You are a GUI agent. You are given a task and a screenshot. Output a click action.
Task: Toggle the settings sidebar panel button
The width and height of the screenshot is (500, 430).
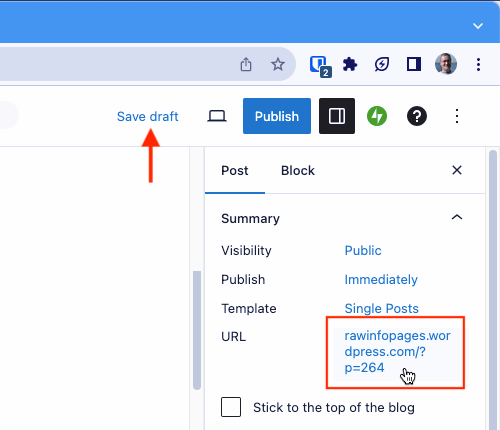coord(337,116)
